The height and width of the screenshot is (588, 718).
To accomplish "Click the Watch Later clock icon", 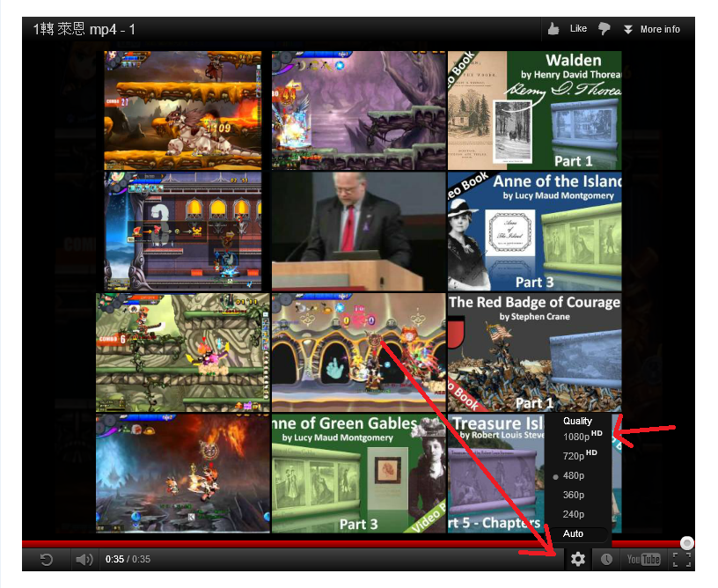I will click(606, 559).
